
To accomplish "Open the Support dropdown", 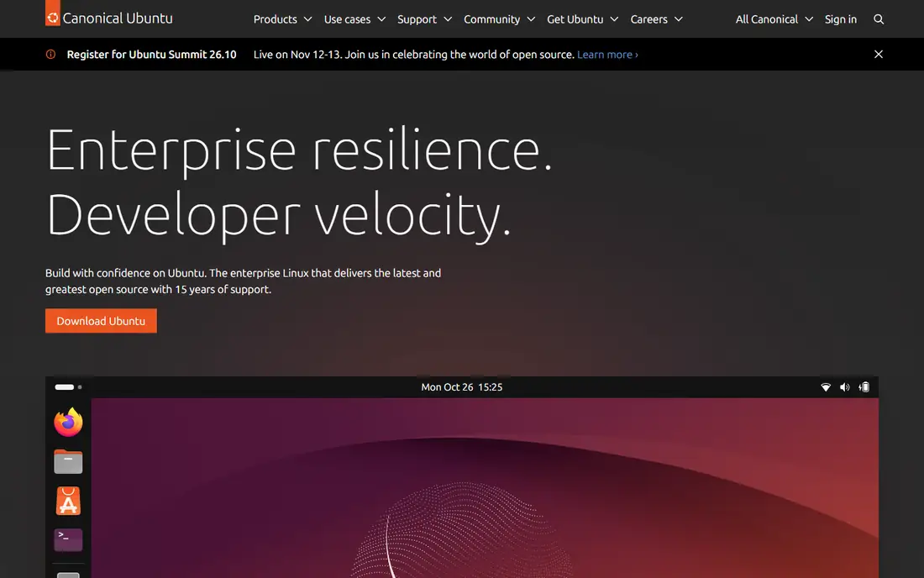I will click(424, 19).
